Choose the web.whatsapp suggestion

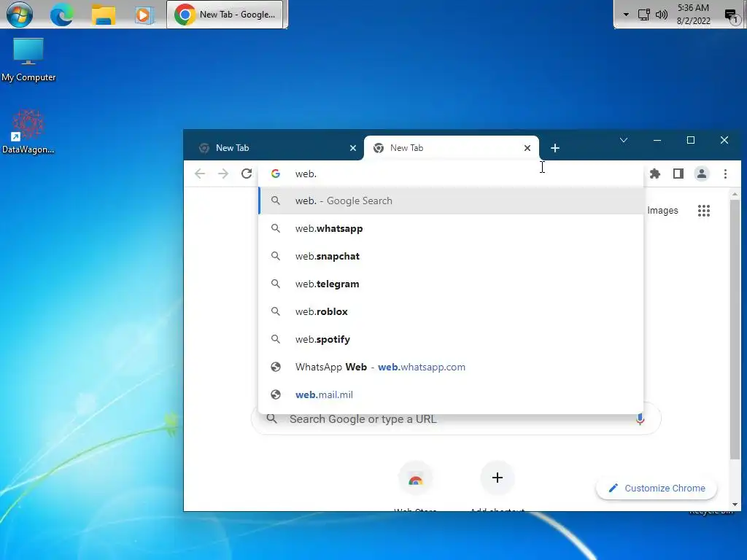point(451,228)
